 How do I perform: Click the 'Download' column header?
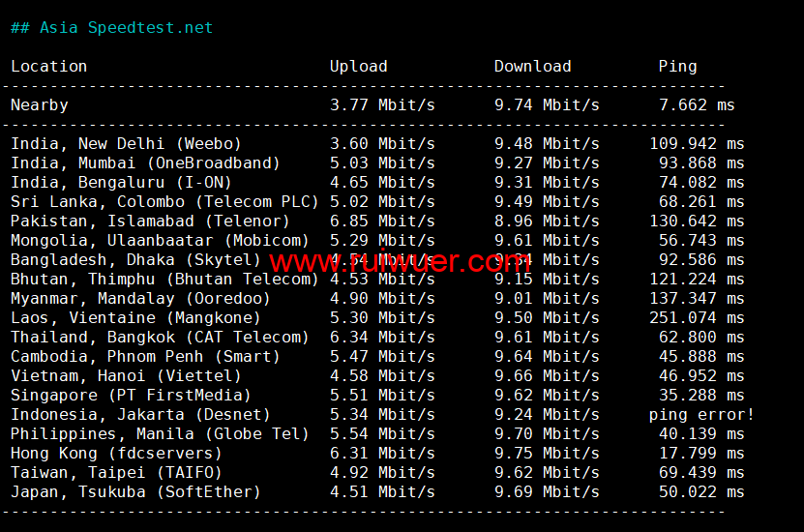pos(532,66)
